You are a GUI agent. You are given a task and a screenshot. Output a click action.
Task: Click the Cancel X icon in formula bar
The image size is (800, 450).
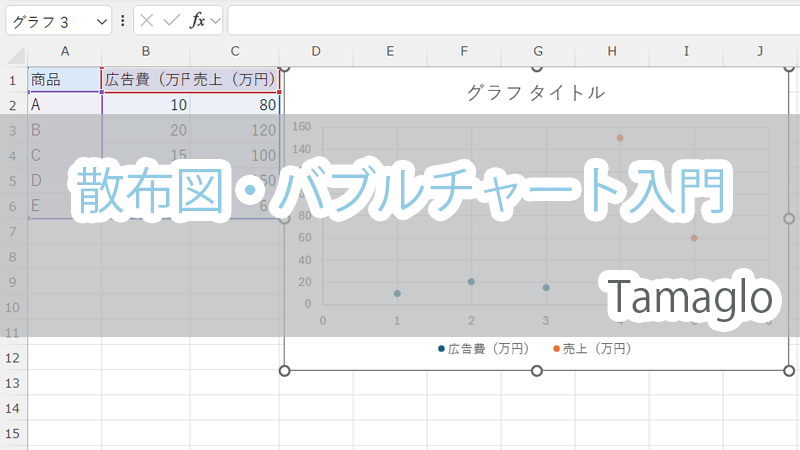[x=148, y=20]
